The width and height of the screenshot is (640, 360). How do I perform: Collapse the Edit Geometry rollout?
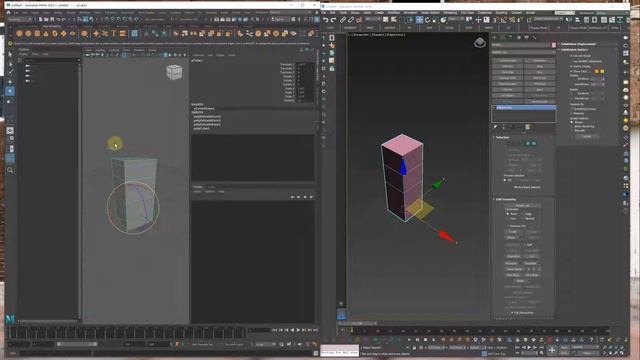click(506, 200)
